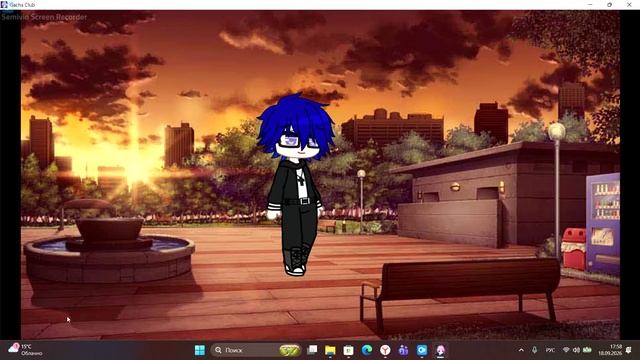Select the Gacha Club taskbar icon
Viewport: 640px width, 360px height.
click(440, 350)
